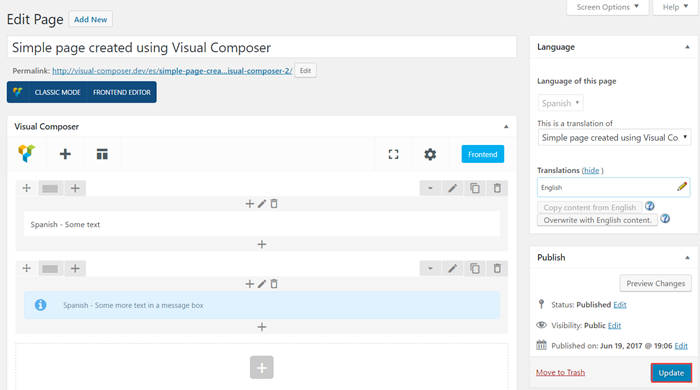The image size is (700, 390).
Task: Edit the first row with pencil icon
Action: coord(452,188)
